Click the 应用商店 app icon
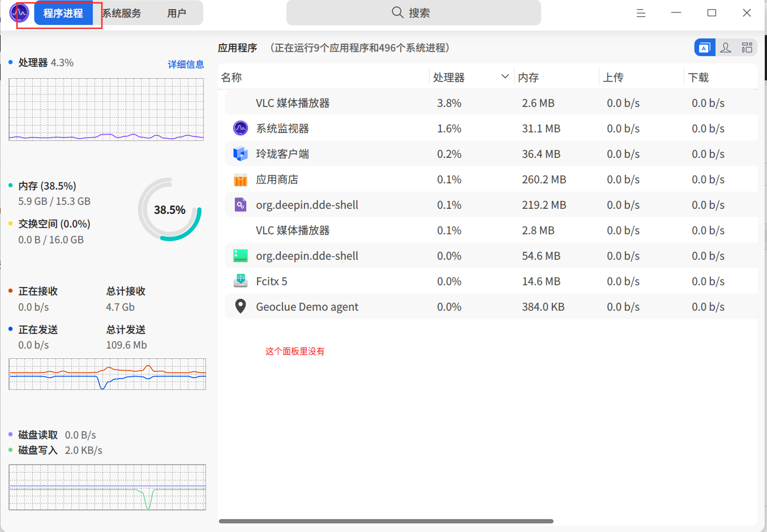The width and height of the screenshot is (767, 532). tap(241, 179)
